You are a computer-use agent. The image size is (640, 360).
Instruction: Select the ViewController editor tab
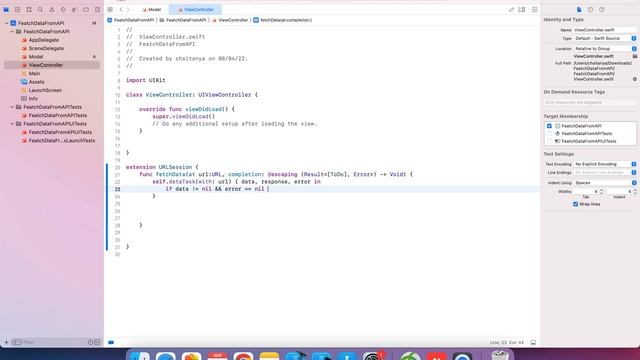[195, 9]
